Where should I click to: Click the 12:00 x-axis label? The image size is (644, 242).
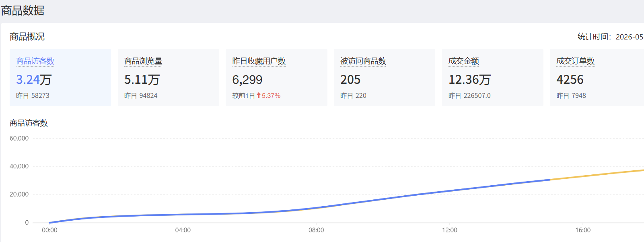[x=450, y=230]
